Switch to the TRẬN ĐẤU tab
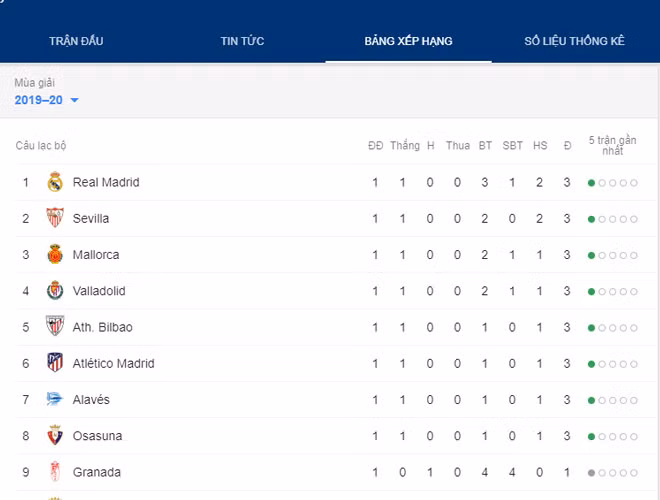660x500 pixels. (x=76, y=41)
